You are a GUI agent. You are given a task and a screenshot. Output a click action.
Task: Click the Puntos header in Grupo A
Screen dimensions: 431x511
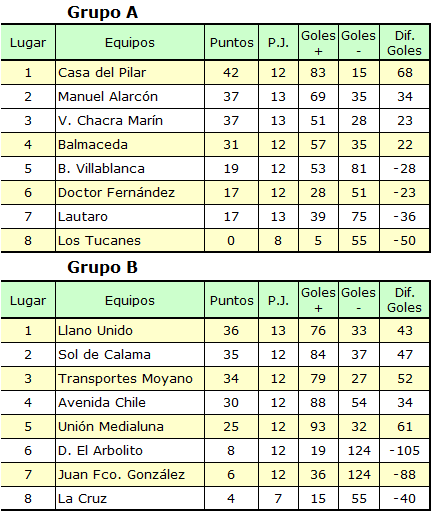coord(232,42)
